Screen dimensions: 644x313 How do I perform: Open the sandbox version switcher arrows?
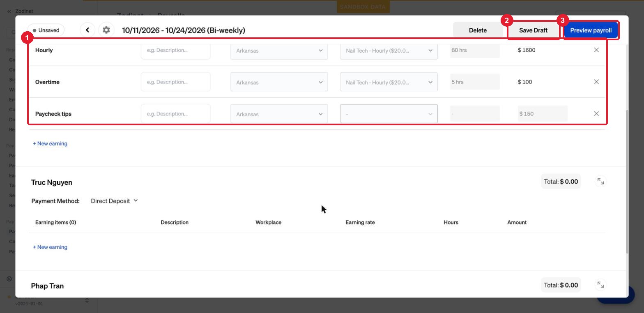click(x=87, y=300)
